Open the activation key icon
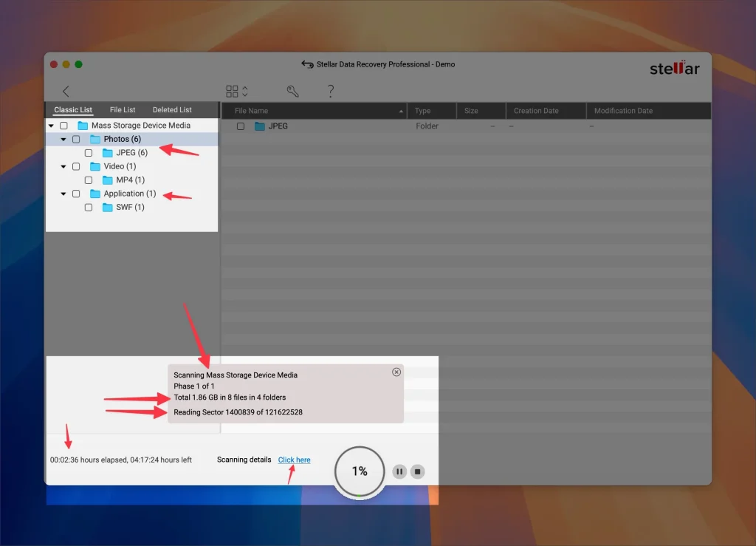The image size is (756, 546). click(x=292, y=91)
